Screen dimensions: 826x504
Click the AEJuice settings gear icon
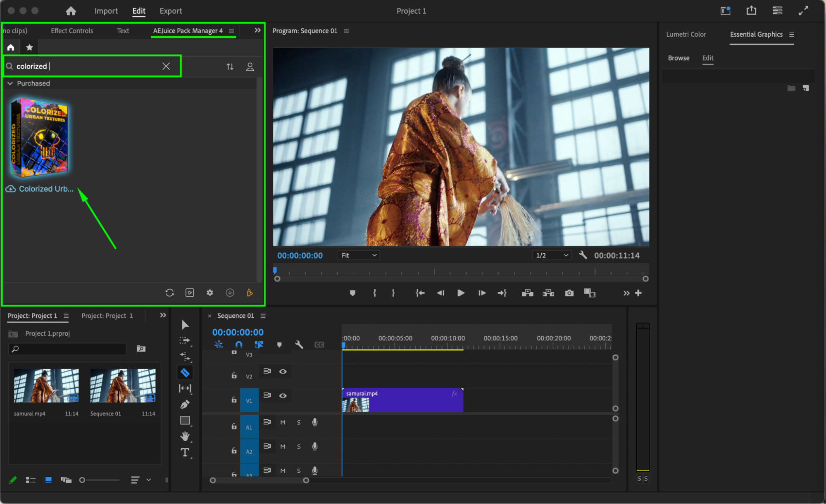pyautogui.click(x=210, y=292)
